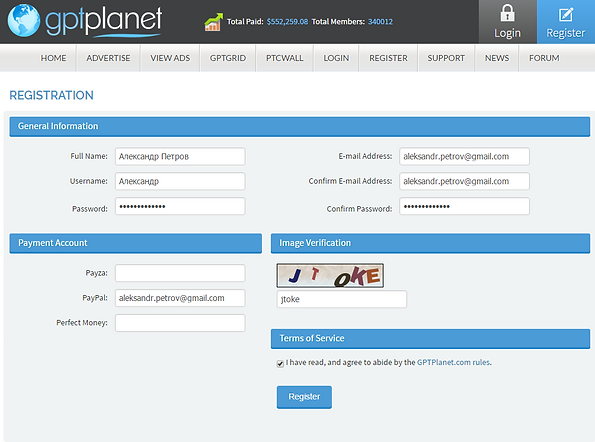The height and width of the screenshot is (442, 595).
Task: Click the captcha answer input field
Action: tap(342, 299)
